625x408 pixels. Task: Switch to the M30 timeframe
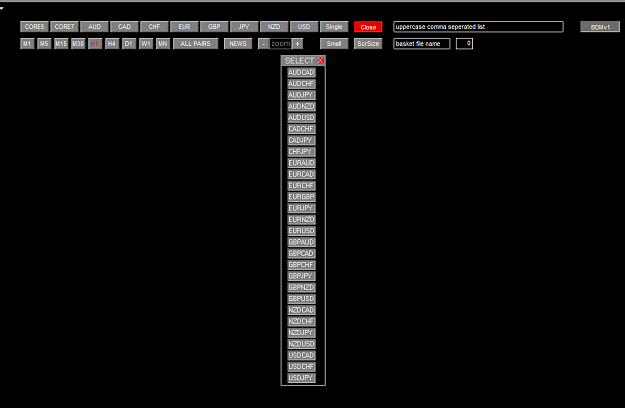coord(78,43)
